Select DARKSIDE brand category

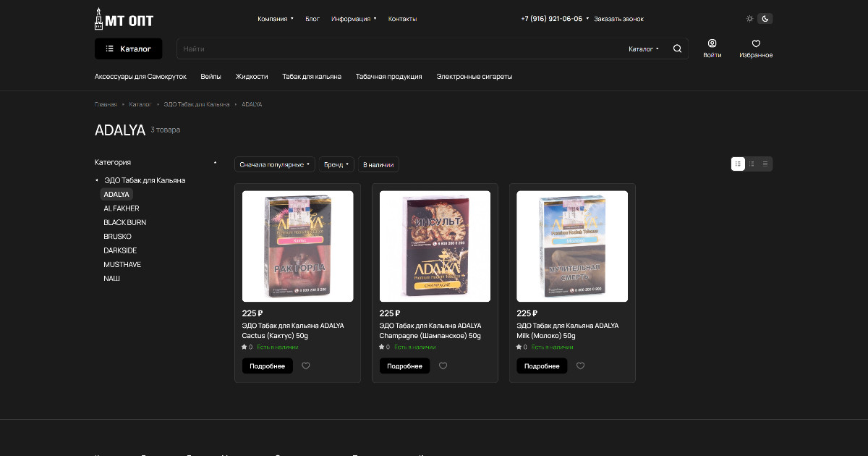tap(120, 250)
